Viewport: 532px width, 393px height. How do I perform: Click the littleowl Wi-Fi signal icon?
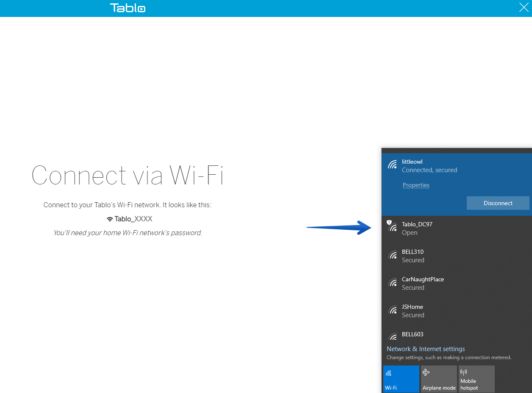point(393,165)
